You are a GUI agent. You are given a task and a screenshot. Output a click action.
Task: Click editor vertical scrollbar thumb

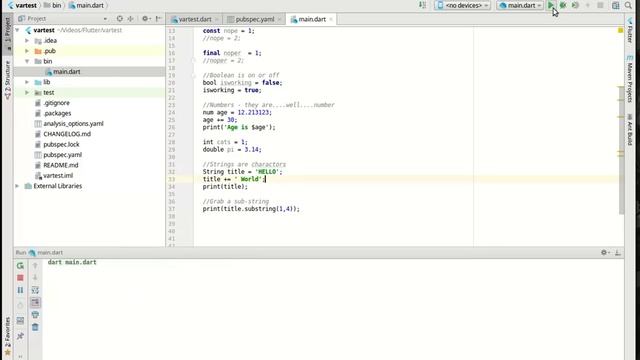[621, 151]
